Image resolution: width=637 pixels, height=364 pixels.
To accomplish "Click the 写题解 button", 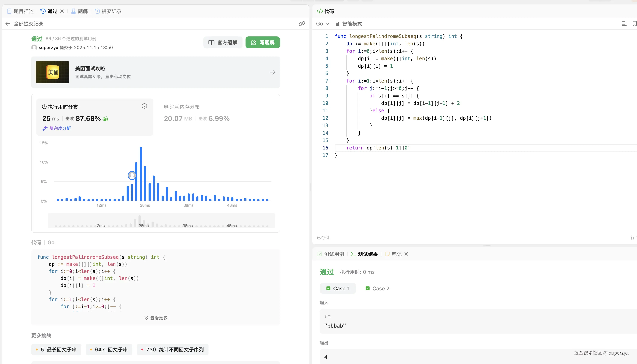I will coord(262,43).
